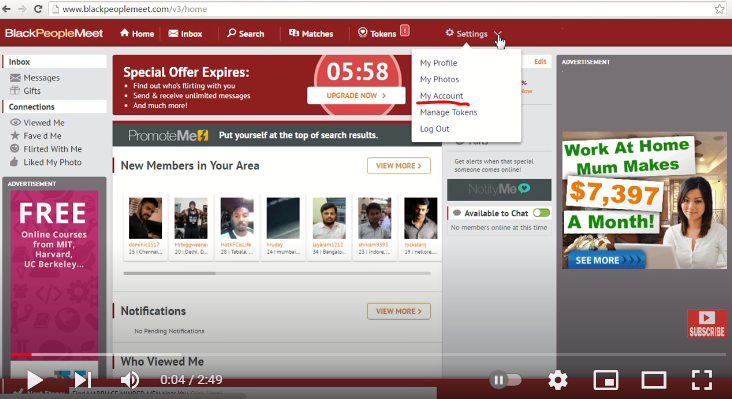Toggle the autoplay switch in video player

(506, 380)
